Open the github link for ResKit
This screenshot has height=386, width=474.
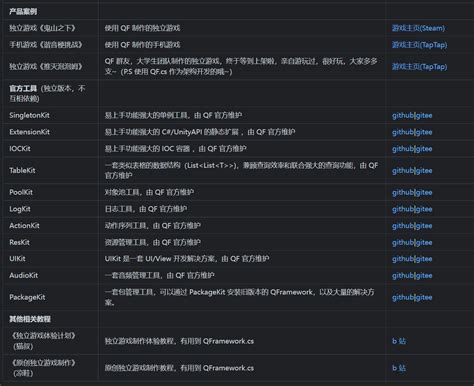pos(402,242)
